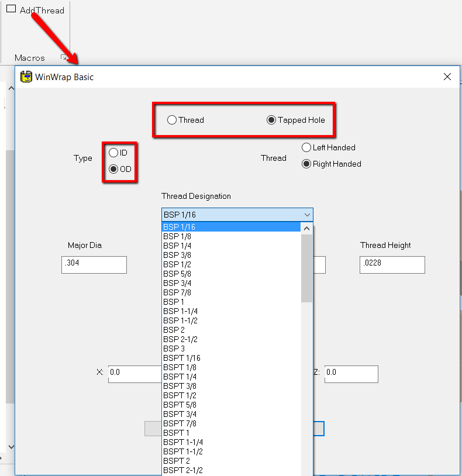462x476 pixels.
Task: Pick BSPT 1 from list
Action: pos(232,433)
